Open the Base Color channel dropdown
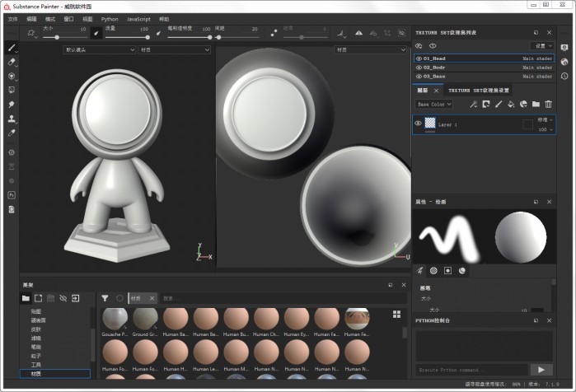 click(x=433, y=105)
